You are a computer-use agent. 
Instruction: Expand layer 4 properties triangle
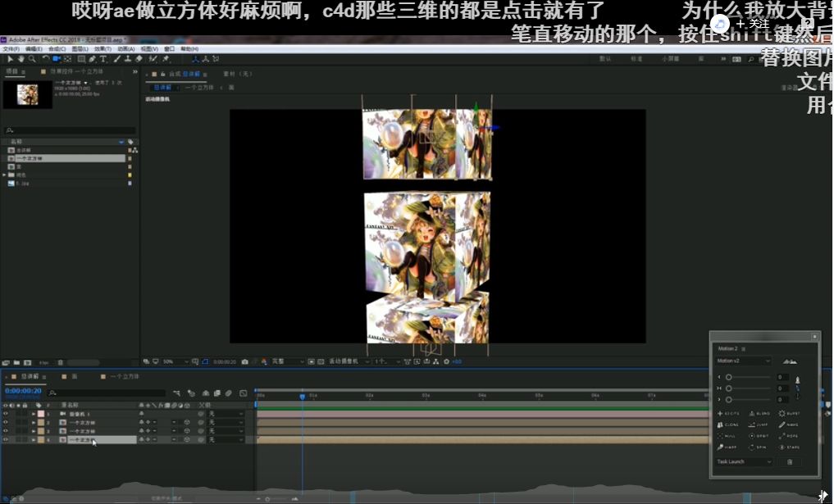pyautogui.click(x=34, y=440)
